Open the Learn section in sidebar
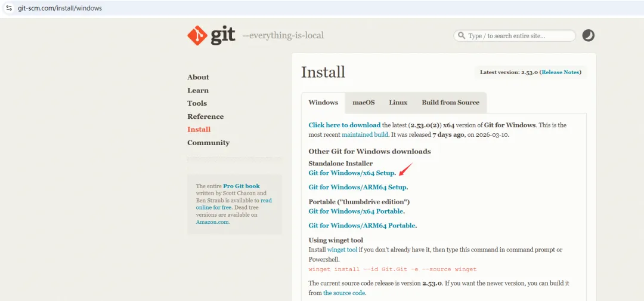The image size is (644, 301). (x=198, y=90)
